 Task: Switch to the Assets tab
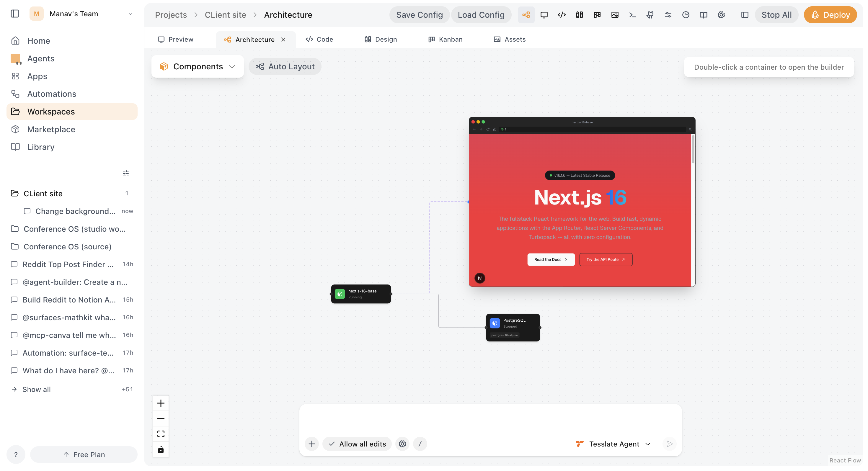(x=509, y=40)
